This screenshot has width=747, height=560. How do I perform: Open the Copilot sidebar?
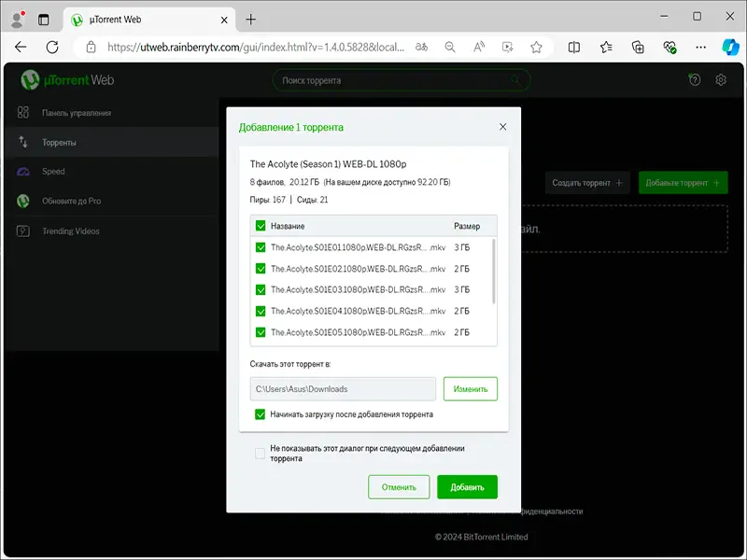pyautogui.click(x=730, y=48)
